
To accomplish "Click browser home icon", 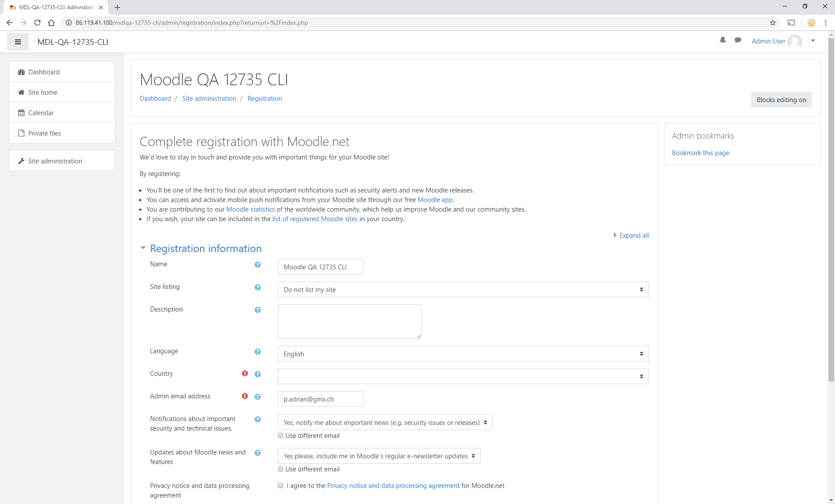I will 51,23.
